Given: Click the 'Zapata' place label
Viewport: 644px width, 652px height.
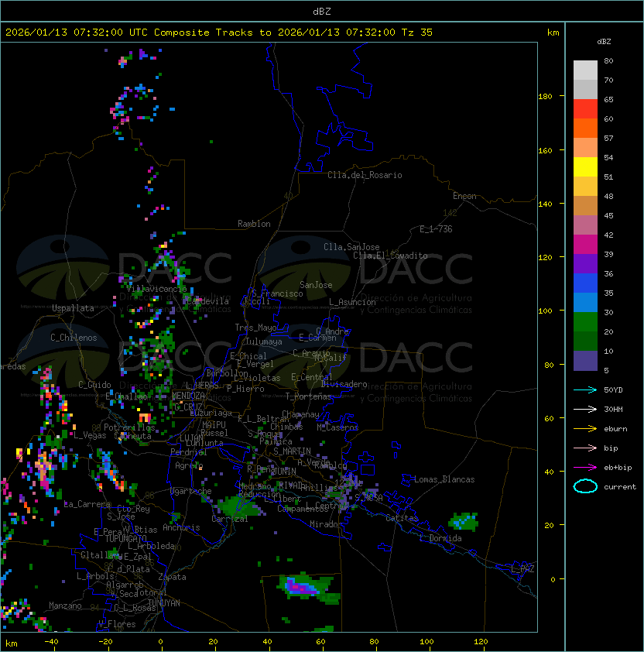Looking at the screenshot, I should tap(172, 577).
